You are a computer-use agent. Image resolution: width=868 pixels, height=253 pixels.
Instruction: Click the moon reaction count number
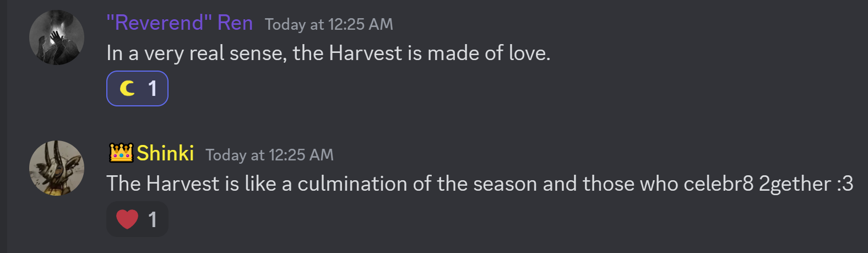tap(153, 89)
